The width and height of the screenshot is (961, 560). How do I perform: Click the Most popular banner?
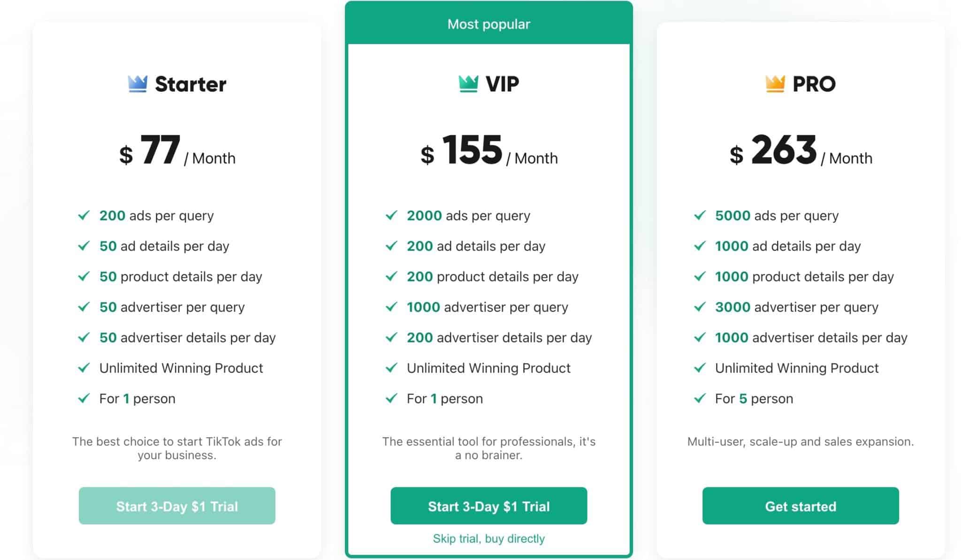488,24
